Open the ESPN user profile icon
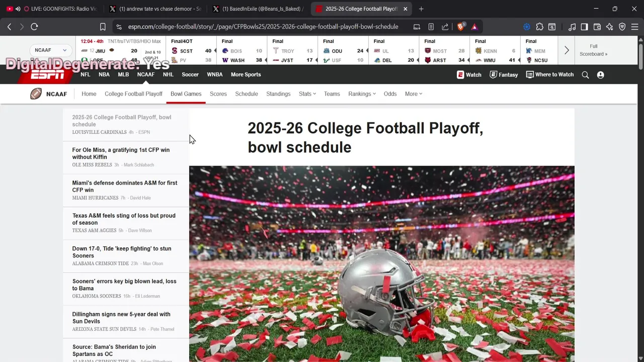This screenshot has width=644, height=362. [x=600, y=74]
